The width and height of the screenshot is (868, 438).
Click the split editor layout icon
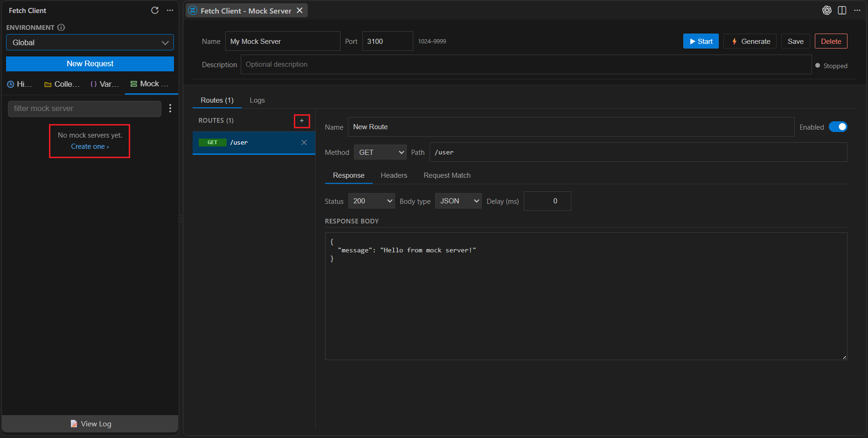point(842,10)
